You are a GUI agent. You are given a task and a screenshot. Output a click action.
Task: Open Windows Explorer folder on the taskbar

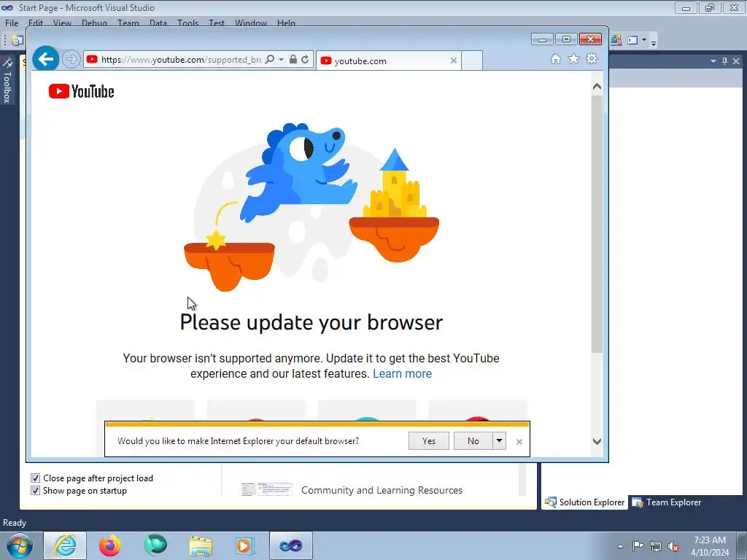pyautogui.click(x=201, y=546)
